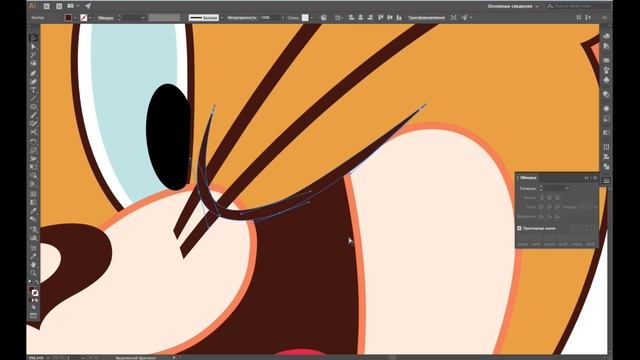Click the swap fill and stroke arrows
This screenshot has width=640, height=360.
coord(36,282)
